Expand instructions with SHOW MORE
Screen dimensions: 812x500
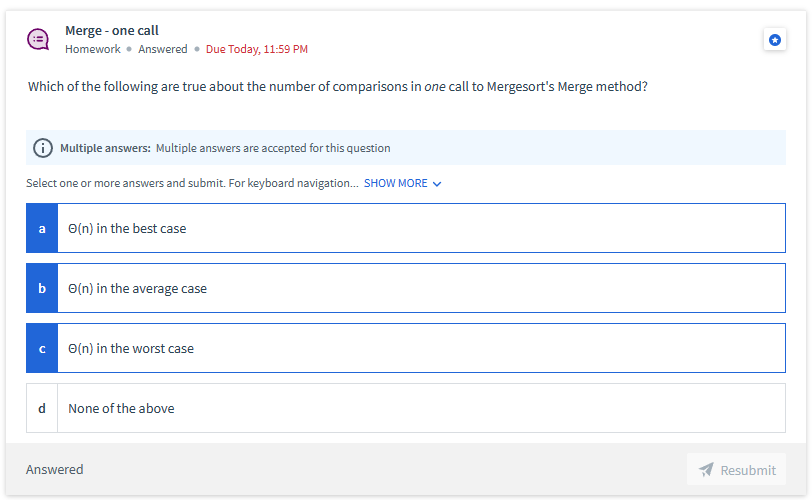tap(396, 183)
